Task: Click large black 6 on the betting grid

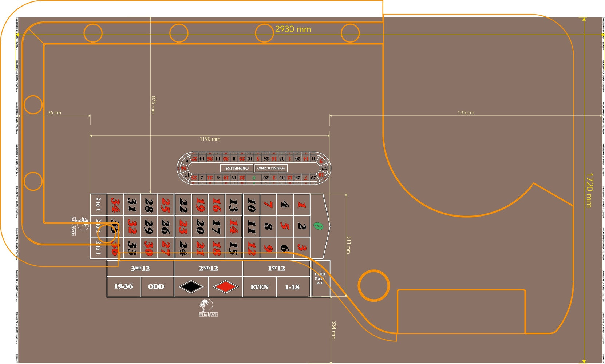Action: tap(285, 248)
